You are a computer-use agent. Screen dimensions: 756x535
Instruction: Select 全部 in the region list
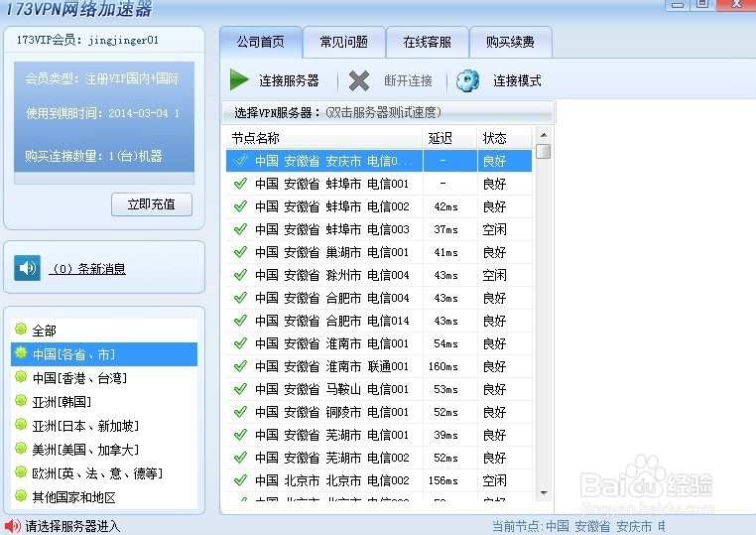pyautogui.click(x=104, y=331)
